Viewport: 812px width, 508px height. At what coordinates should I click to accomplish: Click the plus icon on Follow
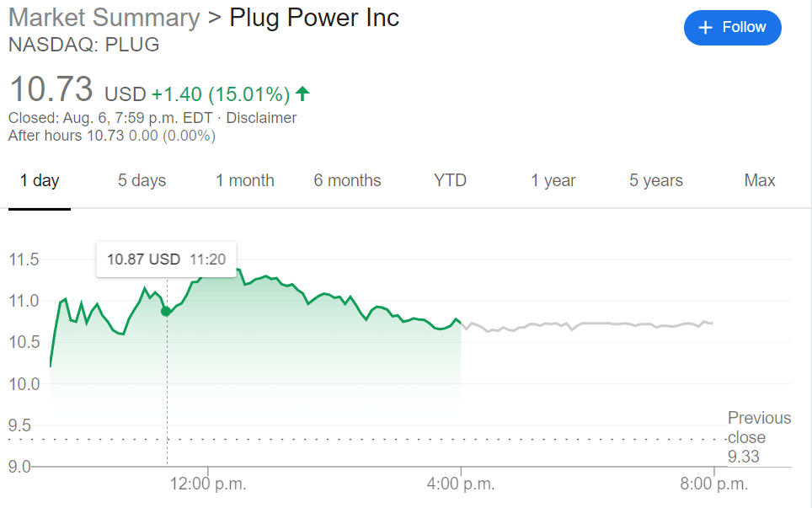[x=706, y=28]
